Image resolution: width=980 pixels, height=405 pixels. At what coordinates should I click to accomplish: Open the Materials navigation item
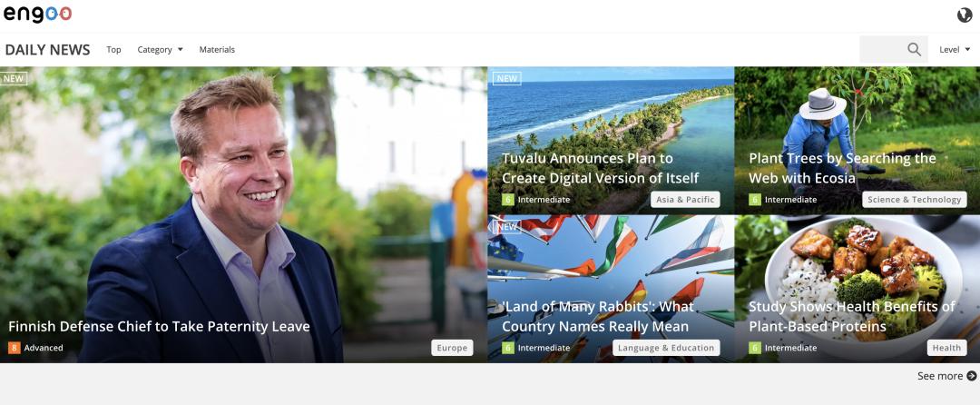pos(217,49)
